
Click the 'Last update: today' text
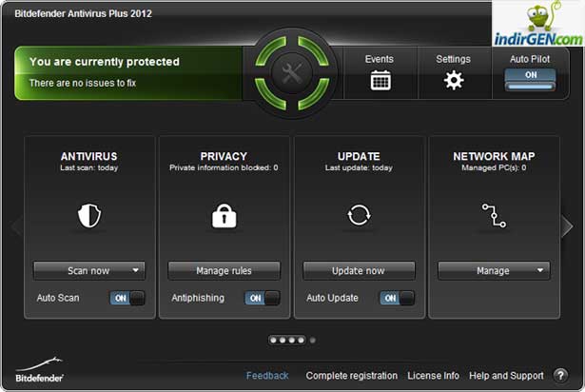[x=359, y=167]
